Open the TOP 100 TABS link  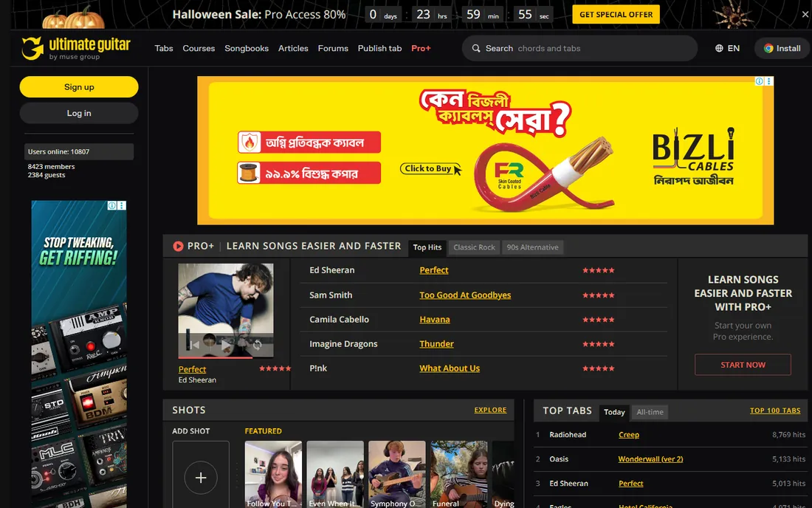point(775,411)
